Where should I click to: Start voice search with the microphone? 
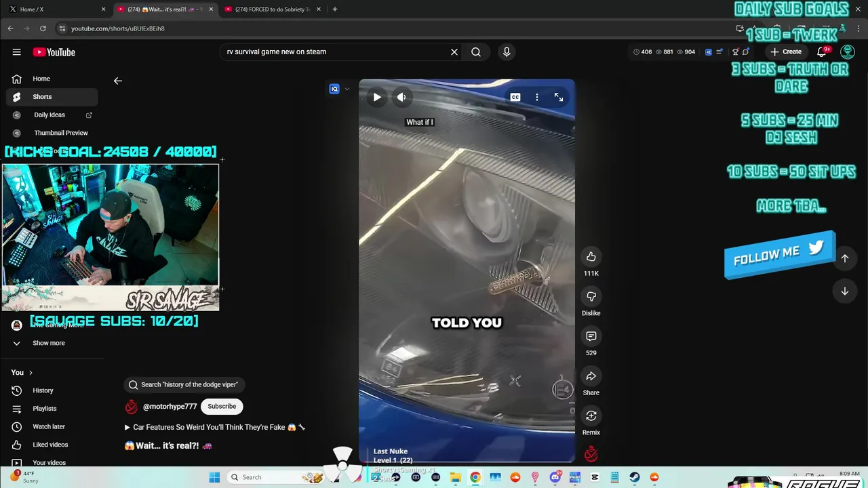coord(507,52)
